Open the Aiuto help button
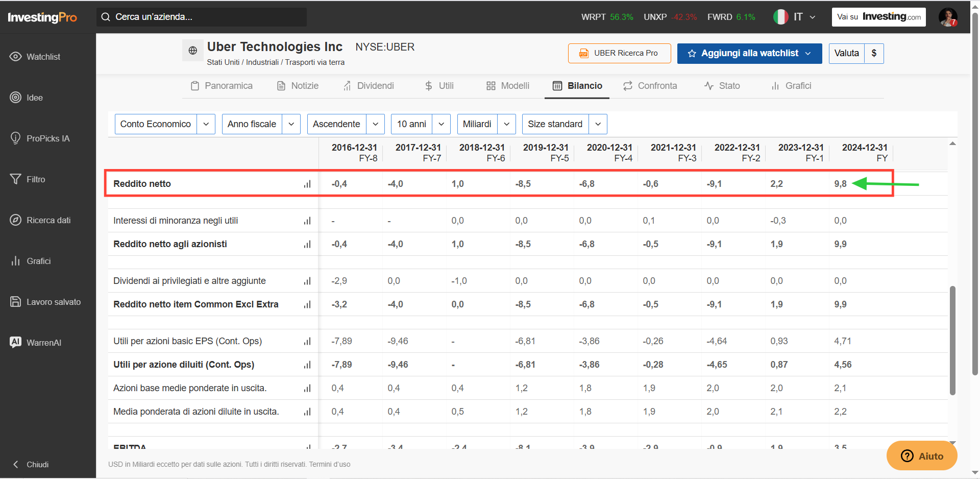 922,456
